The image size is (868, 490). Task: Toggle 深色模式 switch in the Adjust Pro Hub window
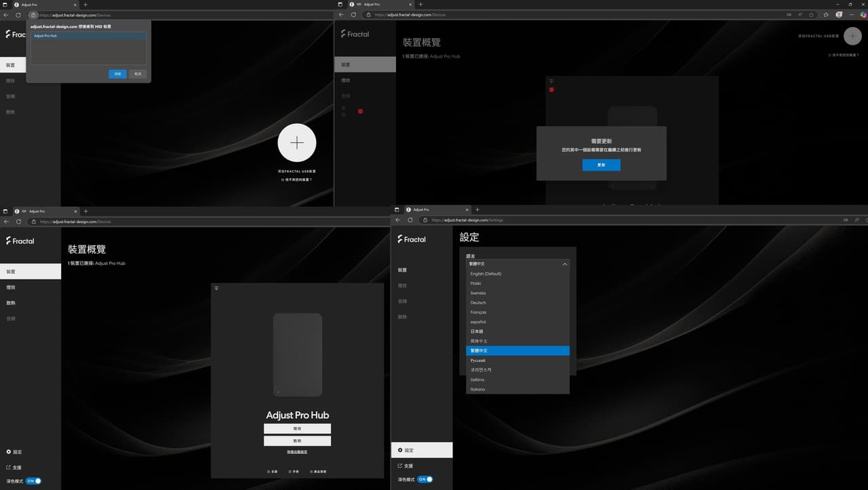34,481
